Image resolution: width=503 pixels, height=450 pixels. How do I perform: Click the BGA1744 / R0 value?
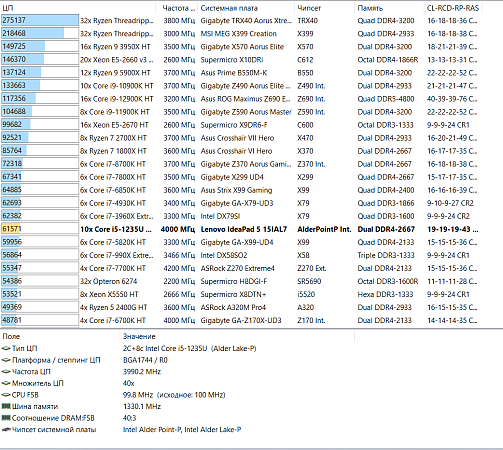(145, 360)
